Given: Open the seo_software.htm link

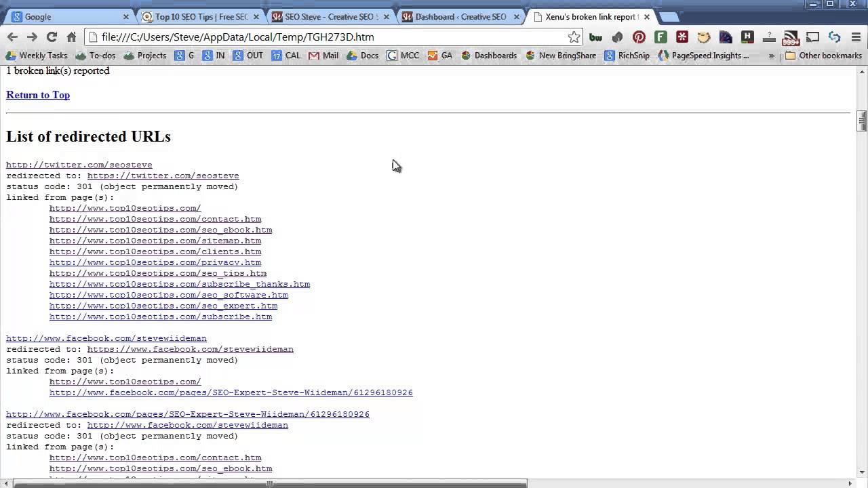Looking at the screenshot, I should tap(169, 295).
